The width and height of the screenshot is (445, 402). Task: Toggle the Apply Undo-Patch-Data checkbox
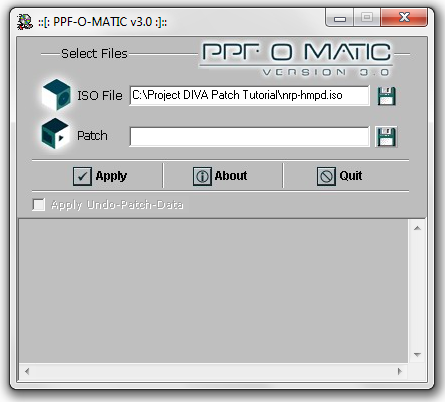coord(39,204)
